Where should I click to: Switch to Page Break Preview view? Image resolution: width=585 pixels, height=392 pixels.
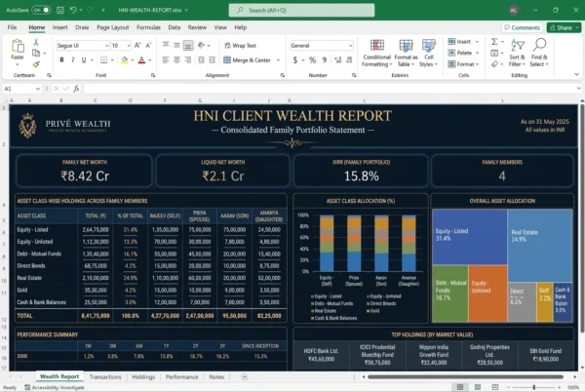(494, 387)
